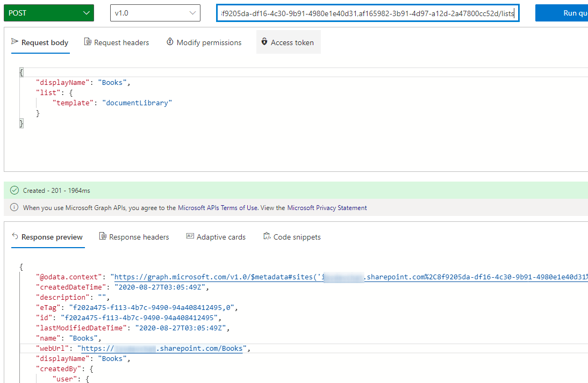The height and width of the screenshot is (383, 588).
Task: Open the v1.0 API version dropdown
Action: click(155, 12)
